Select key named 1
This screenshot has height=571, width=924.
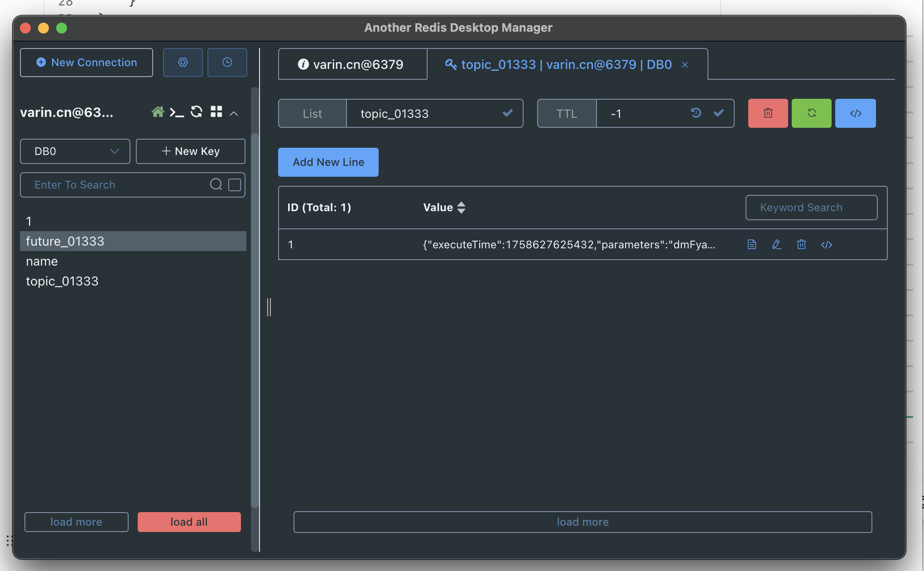133,221
